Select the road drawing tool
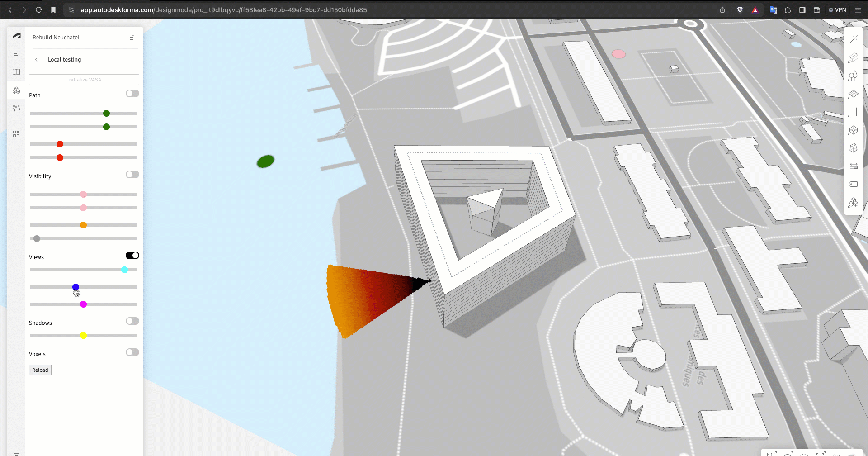 [x=853, y=112]
